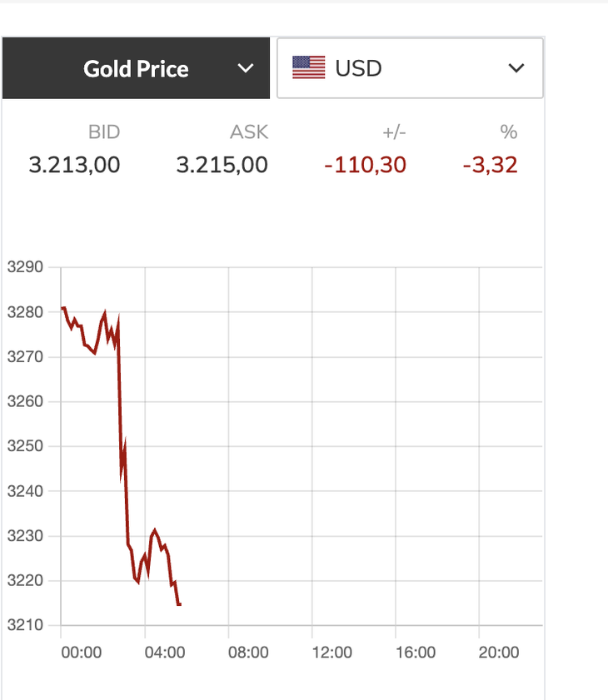The height and width of the screenshot is (700, 608).
Task: Click the ASK column header
Action: tap(249, 132)
